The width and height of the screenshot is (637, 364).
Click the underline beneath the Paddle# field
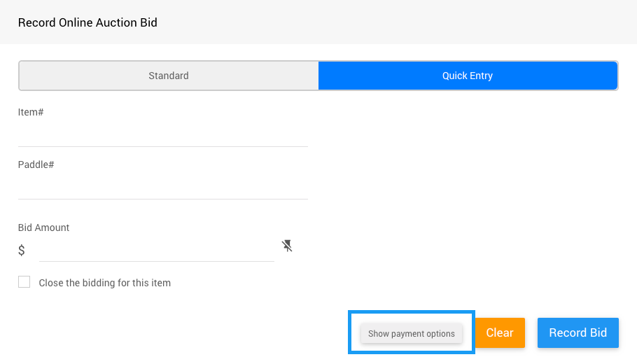162,199
